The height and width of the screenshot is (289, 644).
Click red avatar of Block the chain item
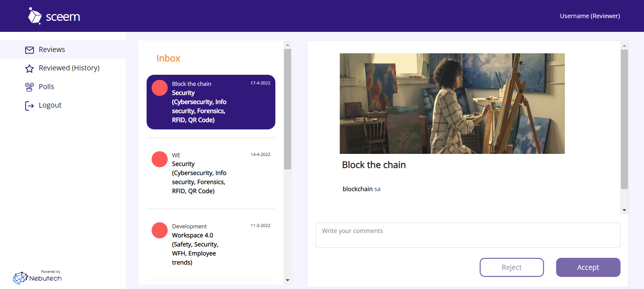coord(160,88)
